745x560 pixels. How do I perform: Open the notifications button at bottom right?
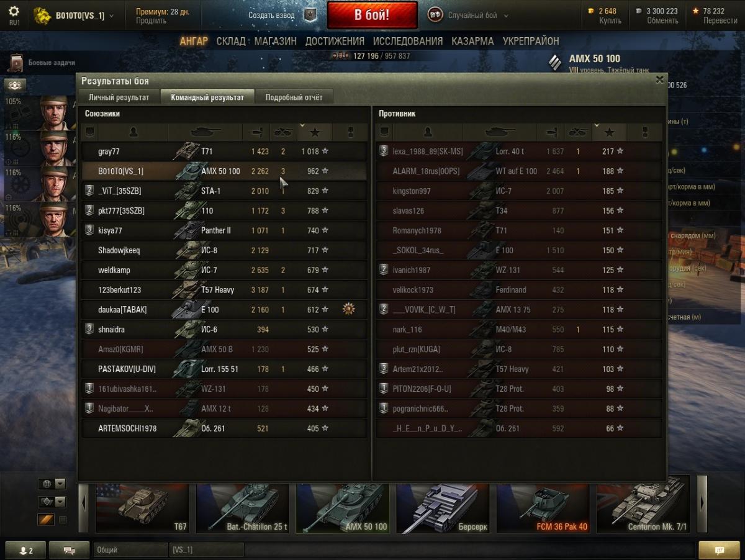pos(720,550)
